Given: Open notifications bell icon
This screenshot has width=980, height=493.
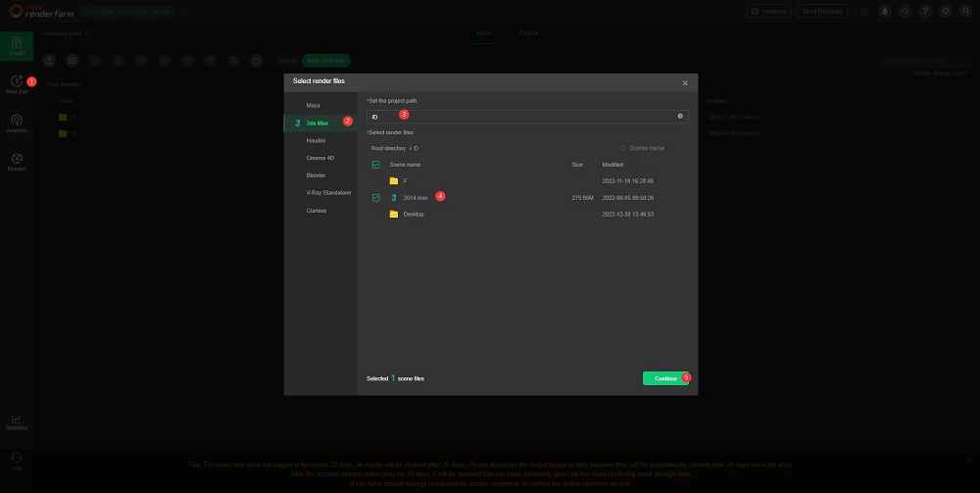Looking at the screenshot, I should pos(885,11).
